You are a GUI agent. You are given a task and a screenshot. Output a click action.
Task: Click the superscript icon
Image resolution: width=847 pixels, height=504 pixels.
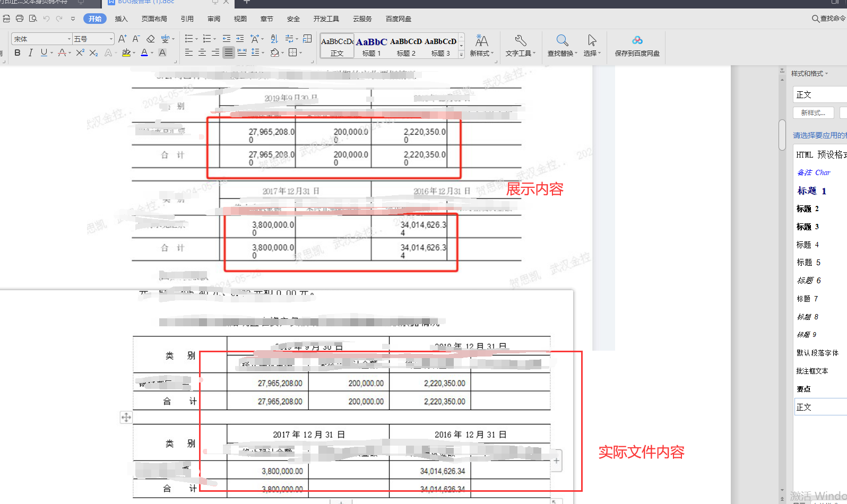click(x=80, y=53)
